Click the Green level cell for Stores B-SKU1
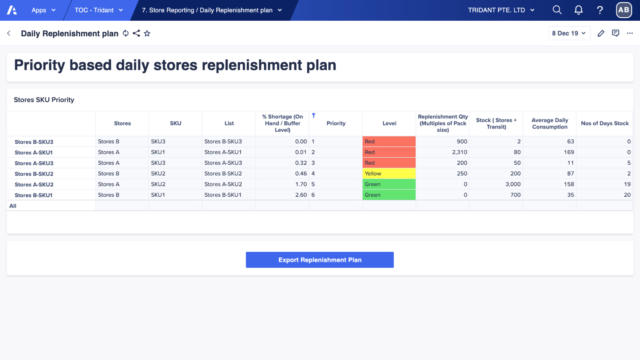 389,195
